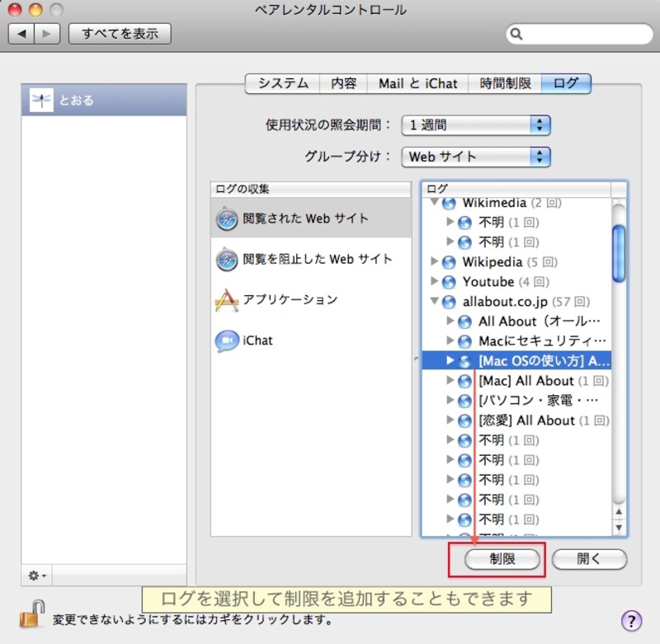The height and width of the screenshot is (644, 660).
Task: Select the アプリケーション icon in log collection
Action: click(x=227, y=300)
